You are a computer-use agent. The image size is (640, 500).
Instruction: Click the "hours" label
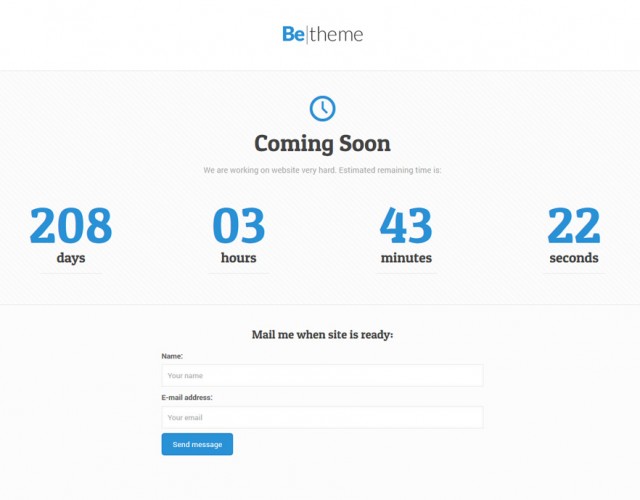coord(238,258)
